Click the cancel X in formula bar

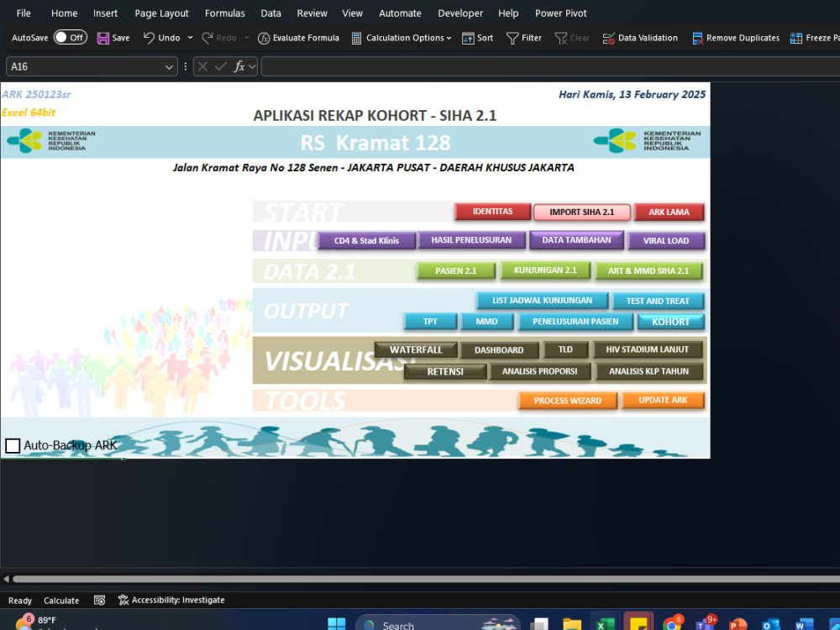coord(202,66)
